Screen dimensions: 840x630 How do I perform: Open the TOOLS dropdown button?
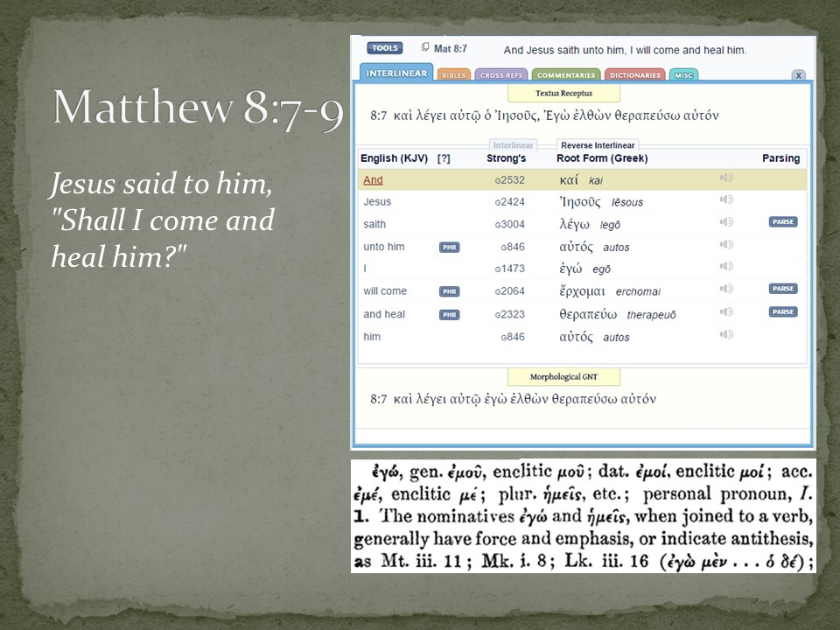click(385, 48)
